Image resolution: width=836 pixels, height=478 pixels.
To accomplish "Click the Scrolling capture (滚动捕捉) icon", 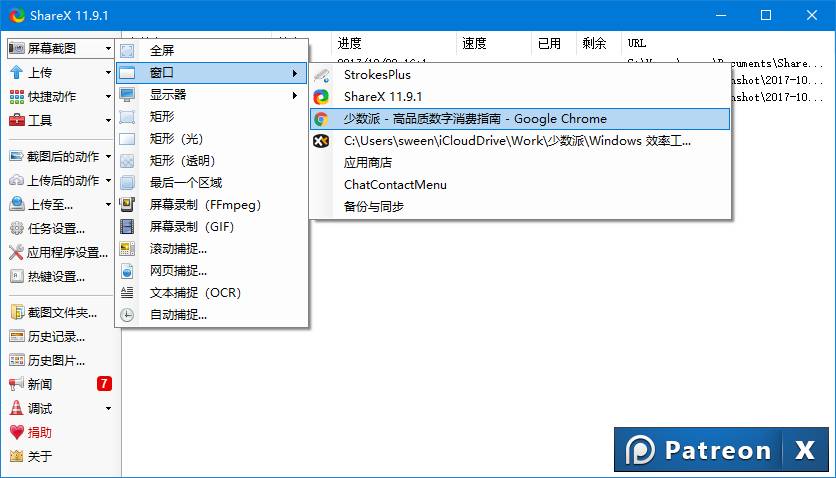I will (x=127, y=249).
